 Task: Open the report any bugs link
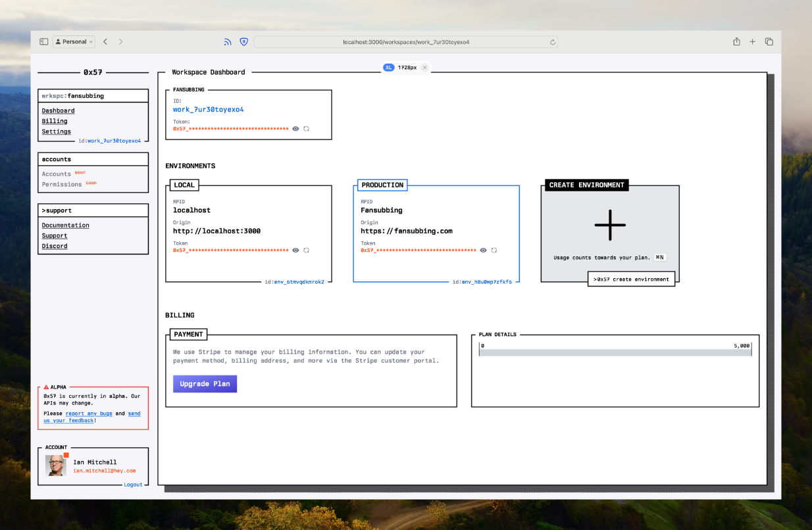[89, 414]
